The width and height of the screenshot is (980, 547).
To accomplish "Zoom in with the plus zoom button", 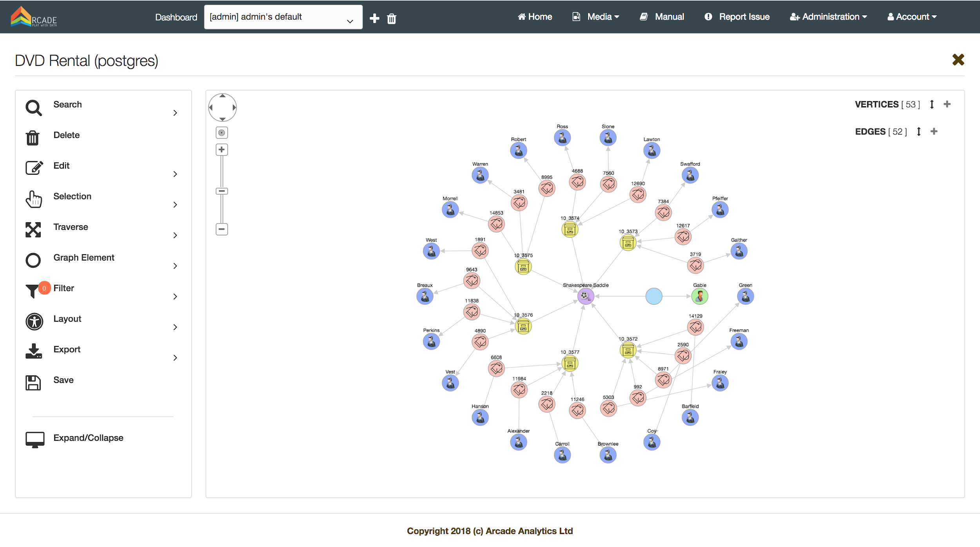I will [x=222, y=150].
